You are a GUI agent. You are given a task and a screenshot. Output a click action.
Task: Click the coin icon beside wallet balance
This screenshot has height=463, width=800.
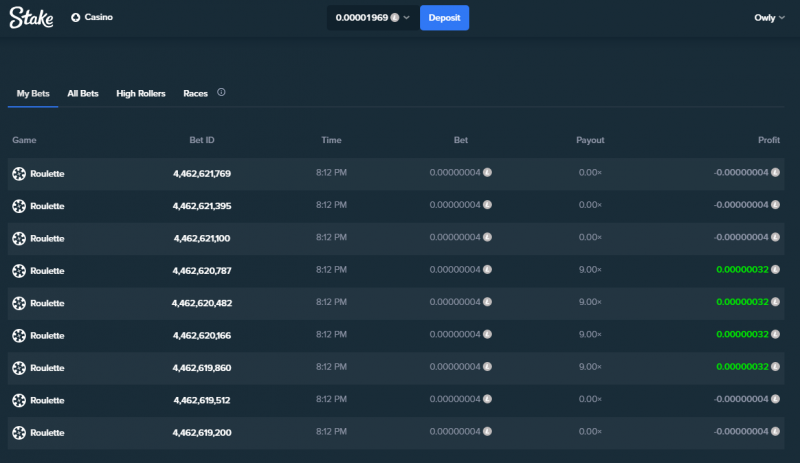point(395,18)
